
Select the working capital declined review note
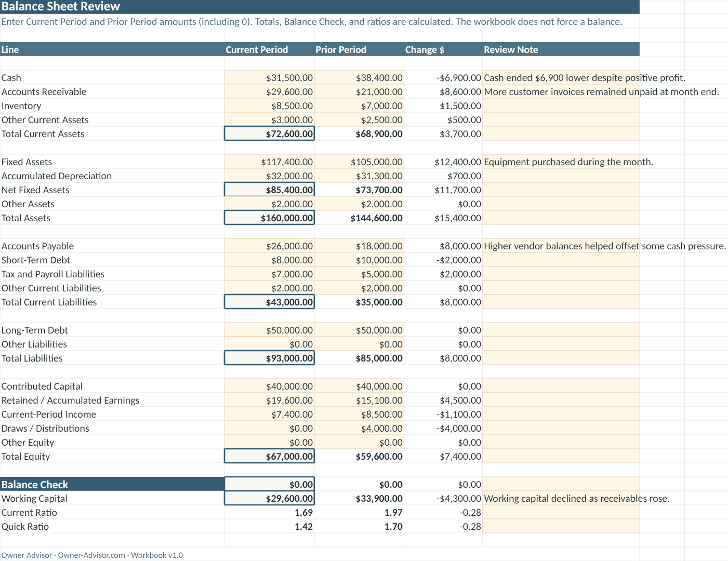577,498
